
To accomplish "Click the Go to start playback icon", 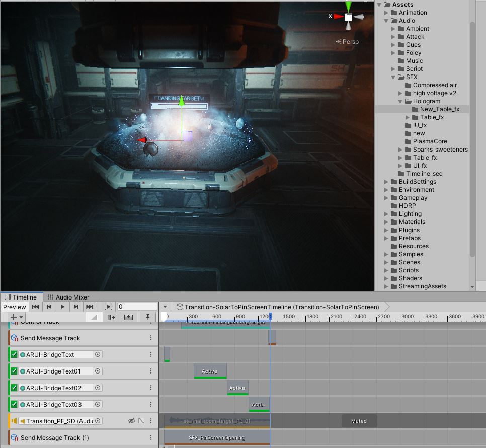I will [x=35, y=306].
